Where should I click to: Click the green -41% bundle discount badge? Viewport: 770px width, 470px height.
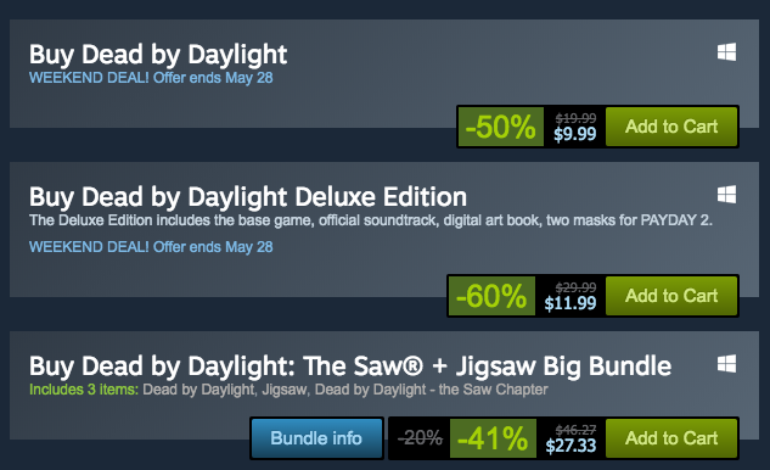[x=491, y=439]
